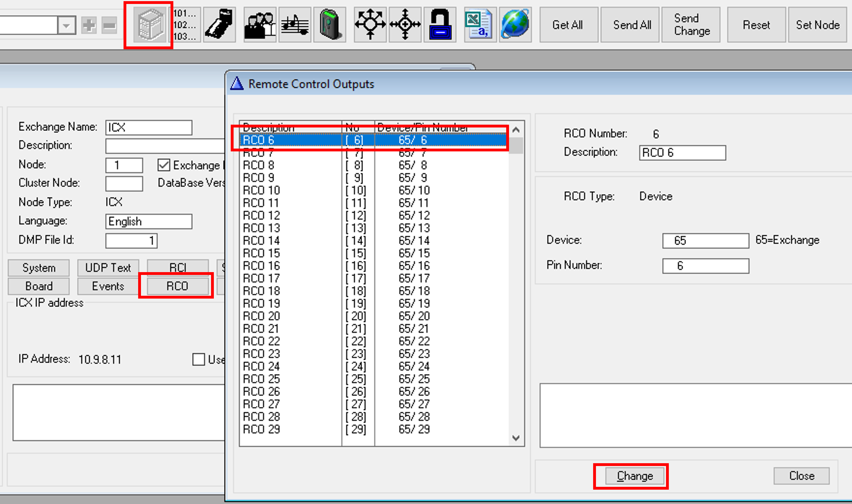
Task: Open the blue padlock icon
Action: click(440, 25)
